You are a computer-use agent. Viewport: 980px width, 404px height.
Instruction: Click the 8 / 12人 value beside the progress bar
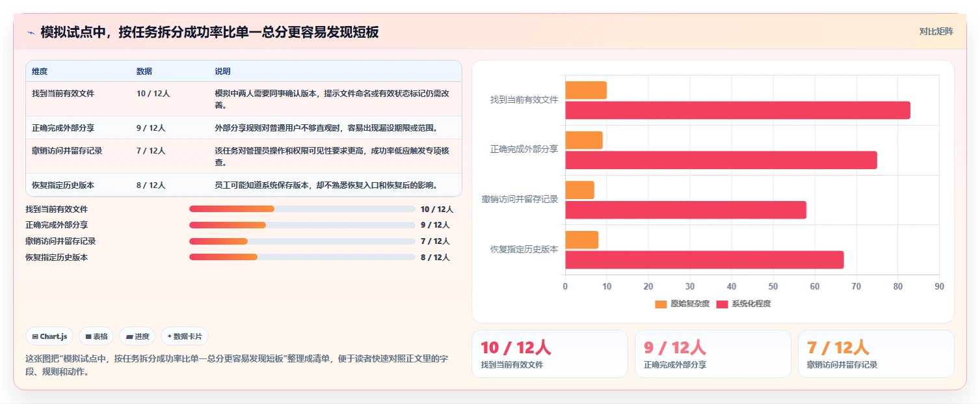point(435,257)
